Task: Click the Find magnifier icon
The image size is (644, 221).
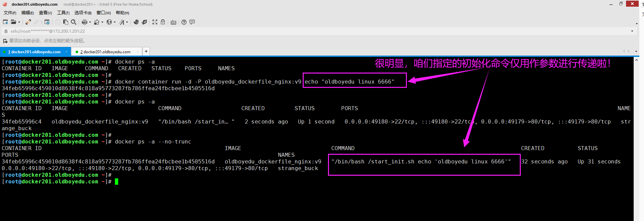Action: pos(74,22)
